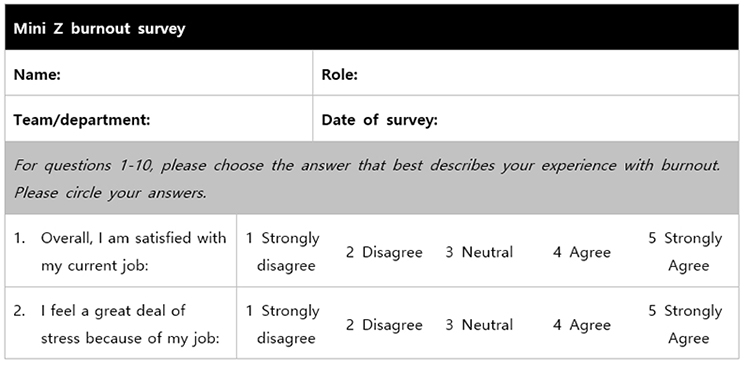
Task: Select 4 Agree for job satisfaction question
Action: click(582, 252)
